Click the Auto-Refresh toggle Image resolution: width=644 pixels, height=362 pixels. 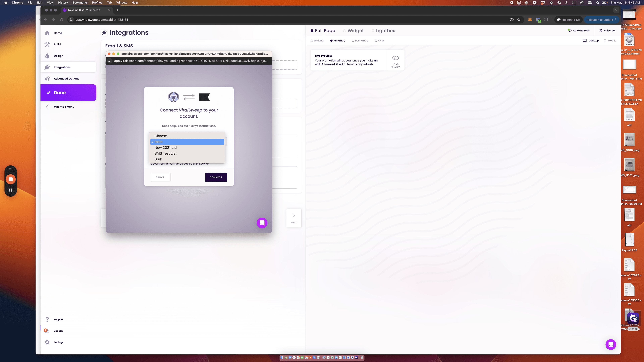pos(578,31)
